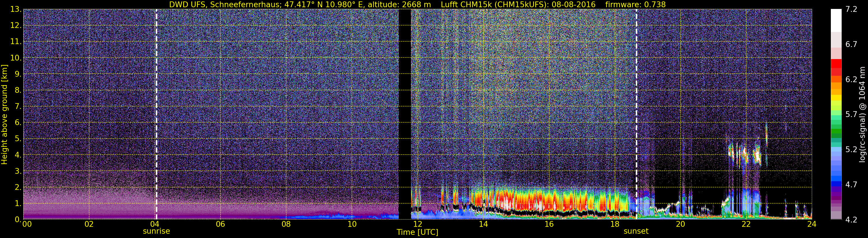This screenshot has width=868, height=238.
Task: Click the 'sunrise' label below the time axis
Action: click(x=156, y=231)
